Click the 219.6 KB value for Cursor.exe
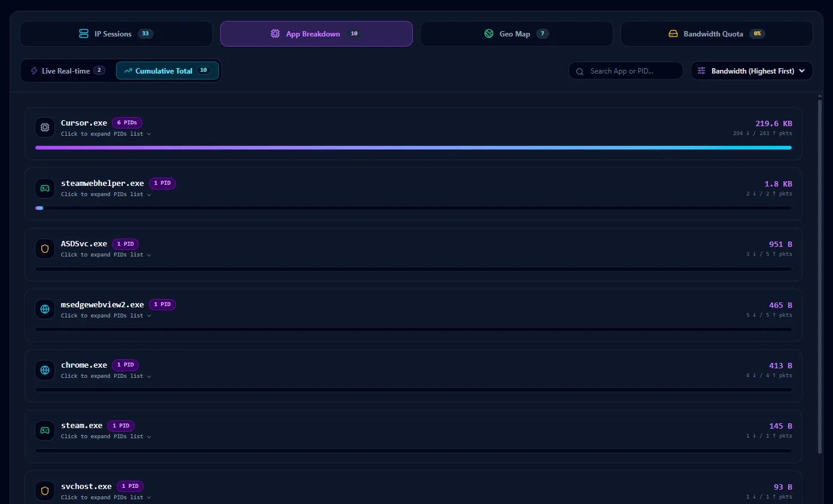The width and height of the screenshot is (833, 504). (773, 124)
